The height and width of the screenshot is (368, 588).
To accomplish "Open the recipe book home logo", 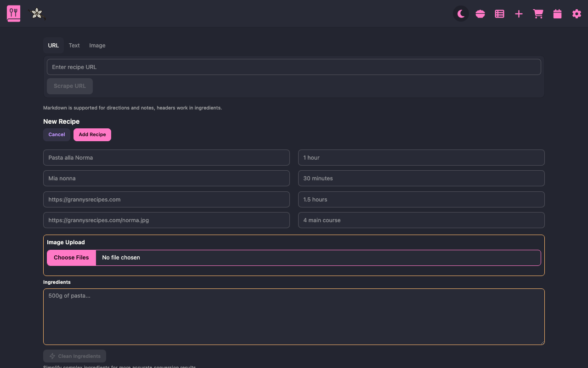I will click(x=14, y=13).
